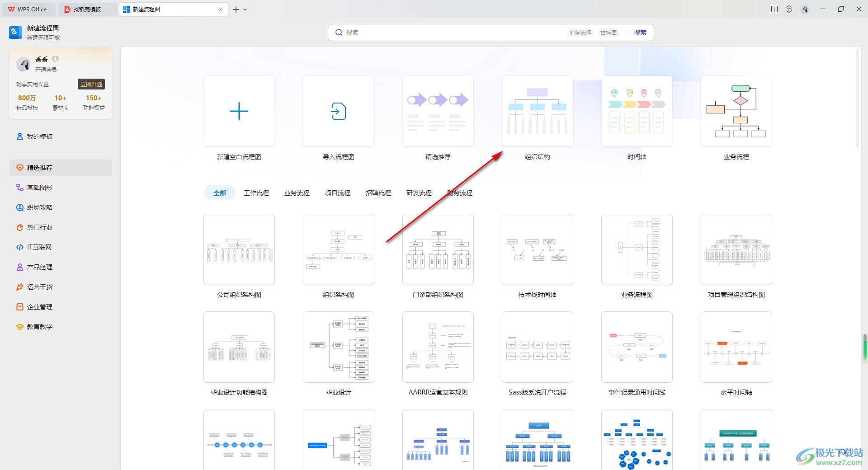Click the account avatar in title bar
Image resolution: width=868 pixels, height=470 pixels.
(804, 9)
